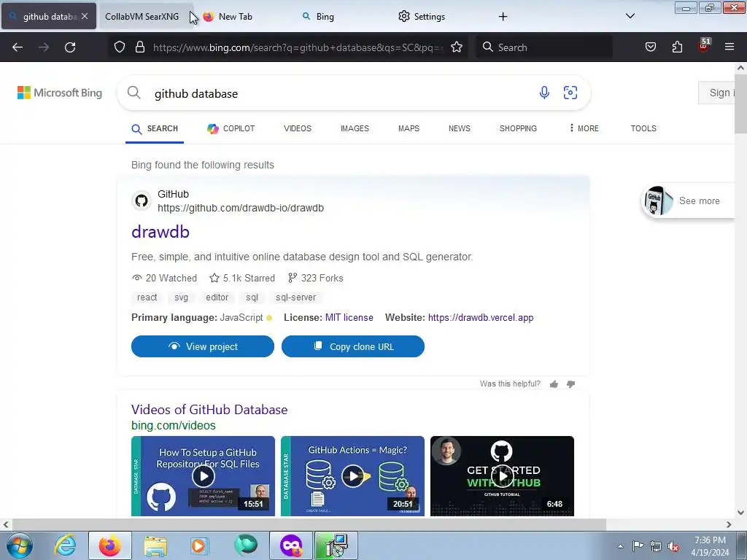Screen dimensions: 747x560
Task: Go back with the browser back arrow
Action: point(18,47)
